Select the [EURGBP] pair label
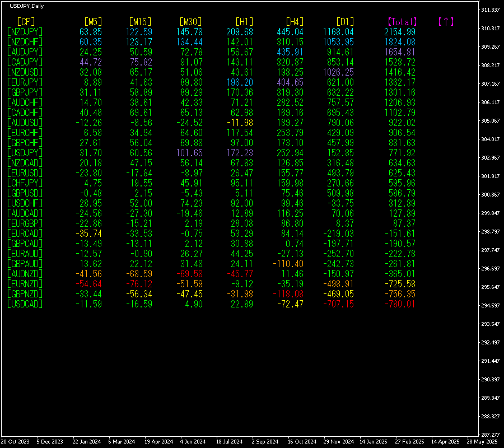This screenshot has height=448, width=504. pos(25,223)
